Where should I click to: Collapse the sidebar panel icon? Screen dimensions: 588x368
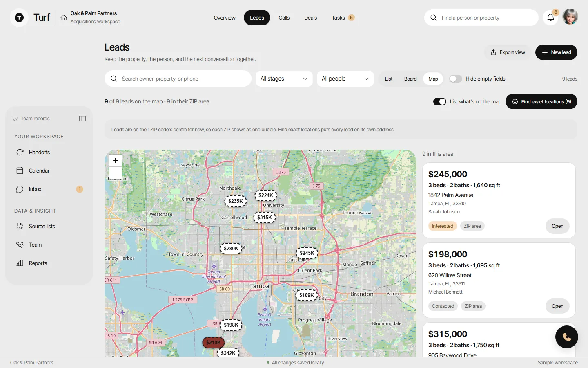[82, 119]
